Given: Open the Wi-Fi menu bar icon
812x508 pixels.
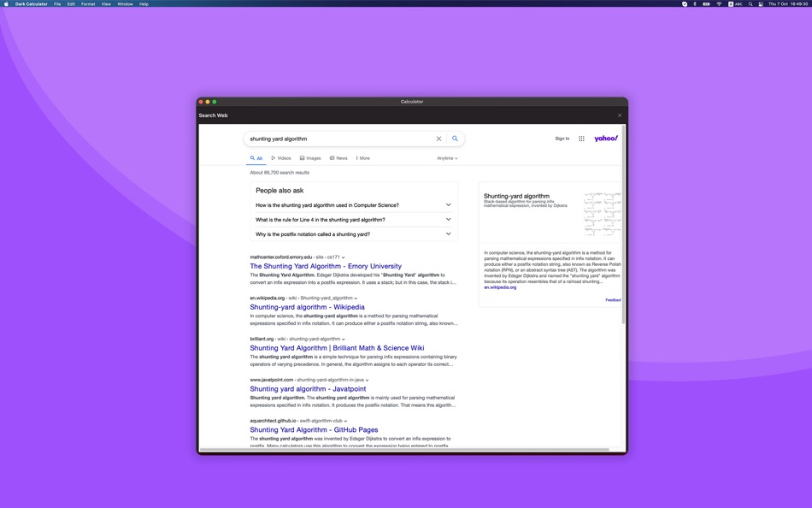Looking at the screenshot, I should point(719,3).
